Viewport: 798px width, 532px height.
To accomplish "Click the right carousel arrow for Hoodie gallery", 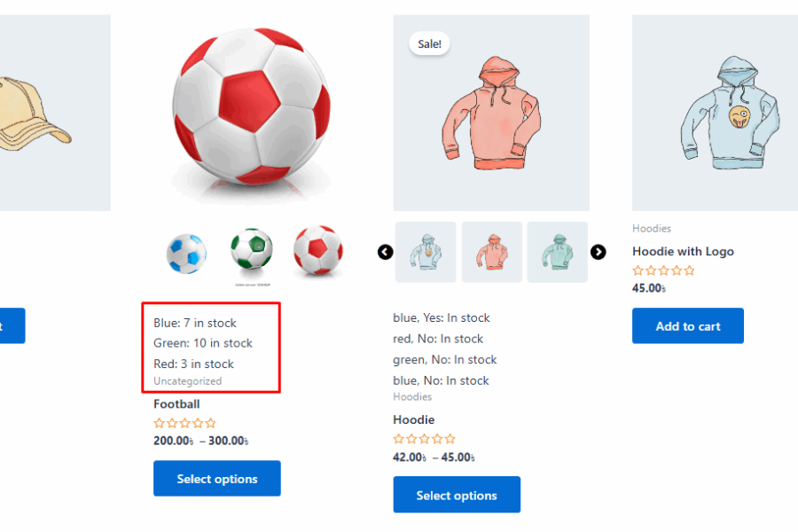I will click(598, 252).
